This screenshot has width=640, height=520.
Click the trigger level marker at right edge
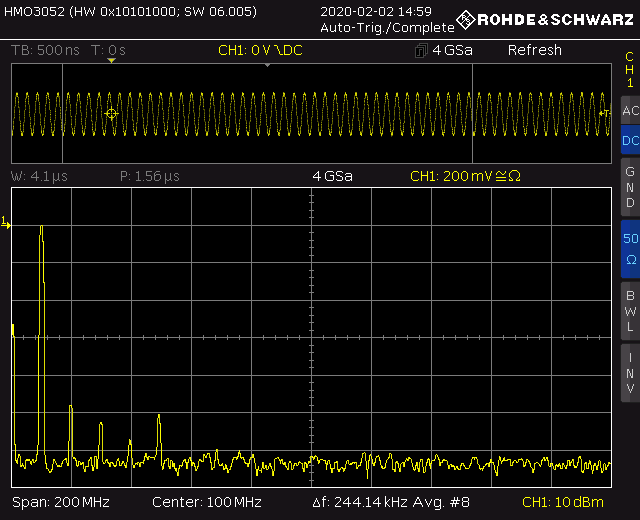point(605,114)
